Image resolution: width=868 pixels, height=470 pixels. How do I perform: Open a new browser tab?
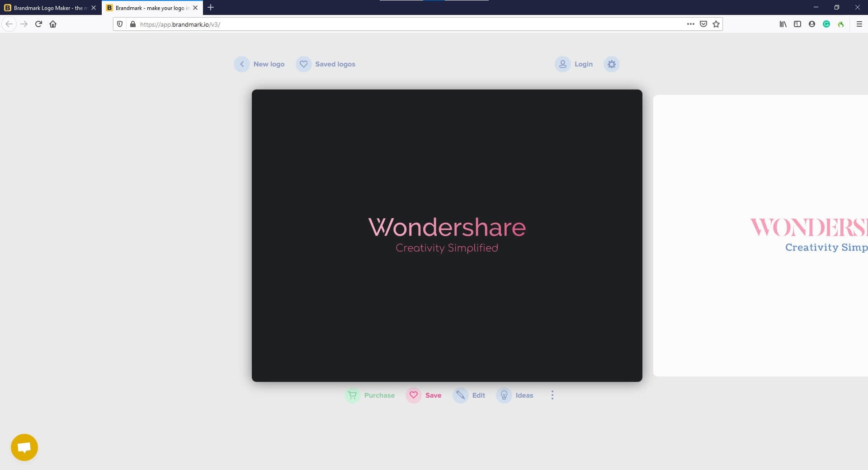pyautogui.click(x=211, y=8)
